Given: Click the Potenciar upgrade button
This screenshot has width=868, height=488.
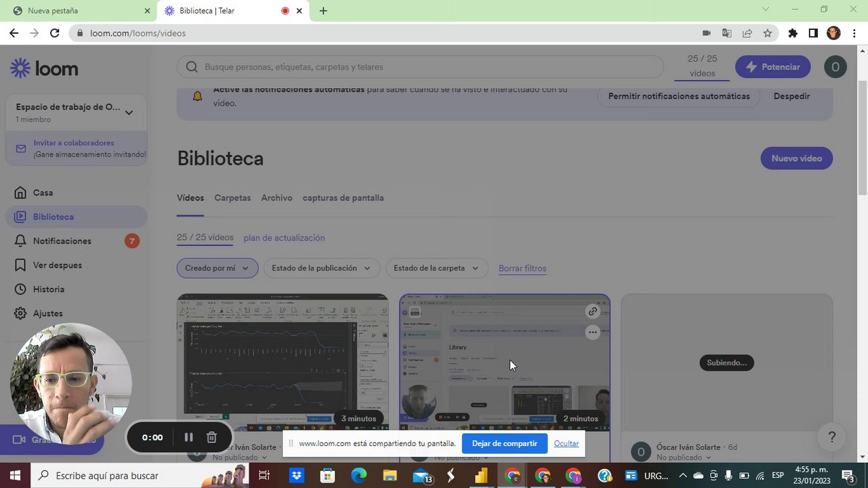Looking at the screenshot, I should tap(772, 67).
